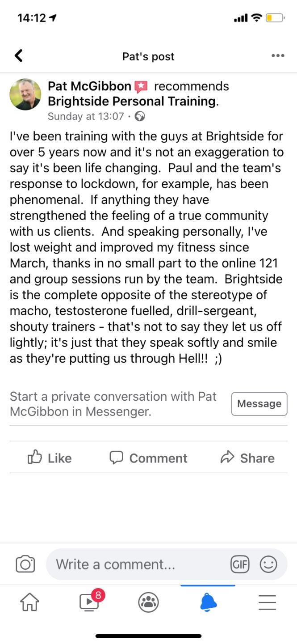Like the post with thumbs-up button
Viewport: 297px width, 644px height.
click(x=50, y=458)
